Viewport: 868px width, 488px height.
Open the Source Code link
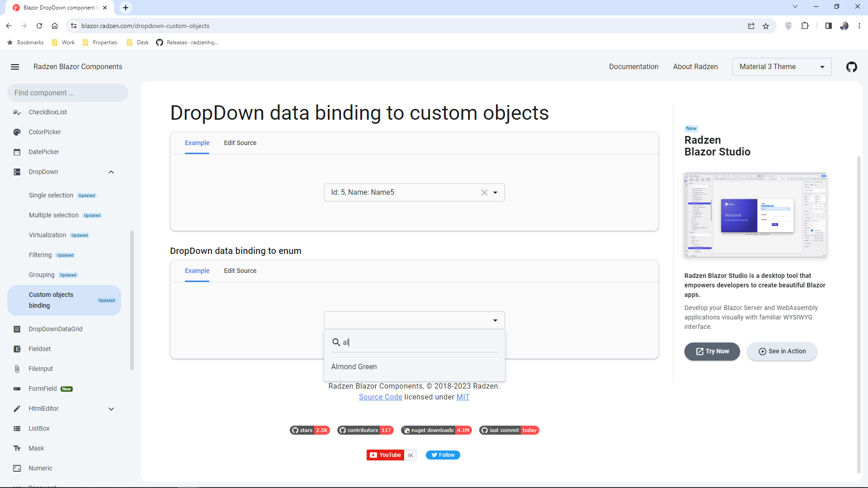tap(380, 397)
